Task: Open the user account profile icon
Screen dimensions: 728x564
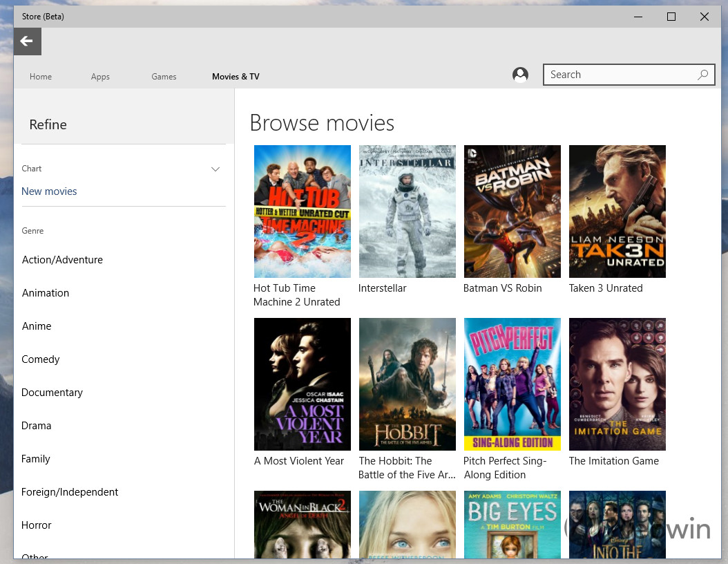Action: pos(520,75)
